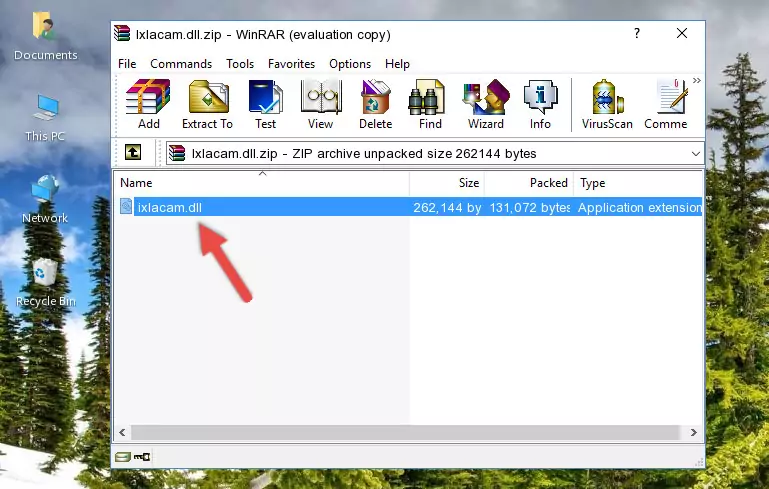Open the File menu
The height and width of the screenshot is (489, 769).
click(127, 64)
